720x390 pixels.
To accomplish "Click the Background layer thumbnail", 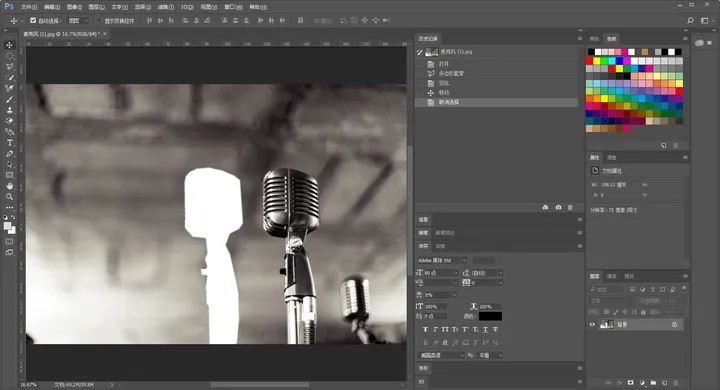I will point(607,324).
